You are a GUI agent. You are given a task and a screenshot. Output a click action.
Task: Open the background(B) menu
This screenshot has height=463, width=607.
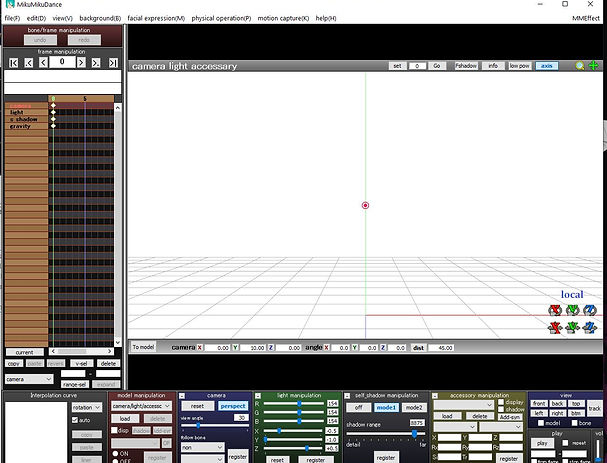coord(100,18)
